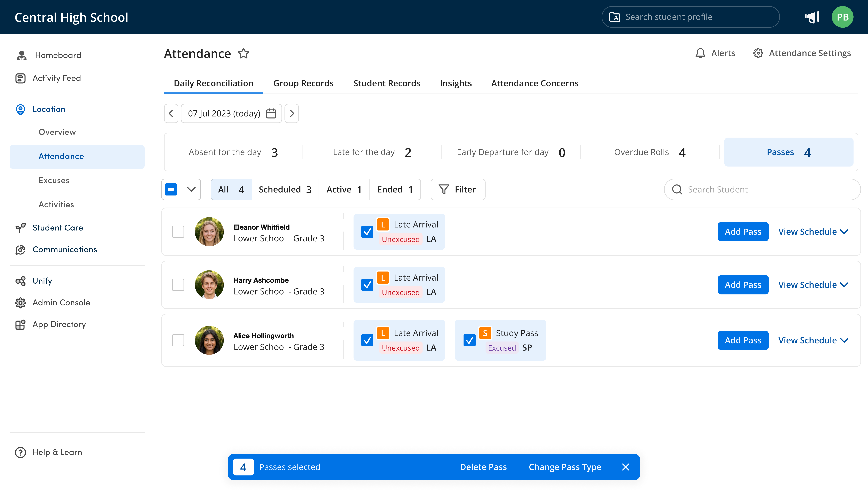Screen dimensions: 868x502
Task: Click the Unify icon in sidebar
Action: [21, 281]
